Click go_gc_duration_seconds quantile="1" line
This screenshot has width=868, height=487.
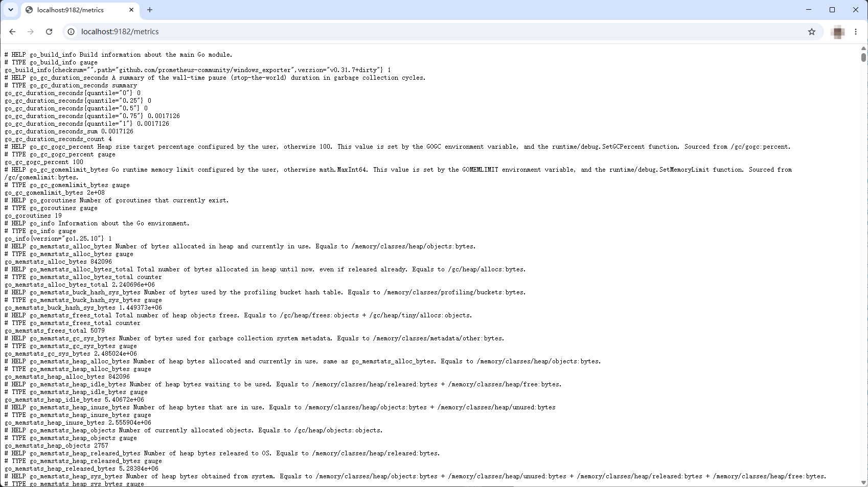tap(87, 124)
